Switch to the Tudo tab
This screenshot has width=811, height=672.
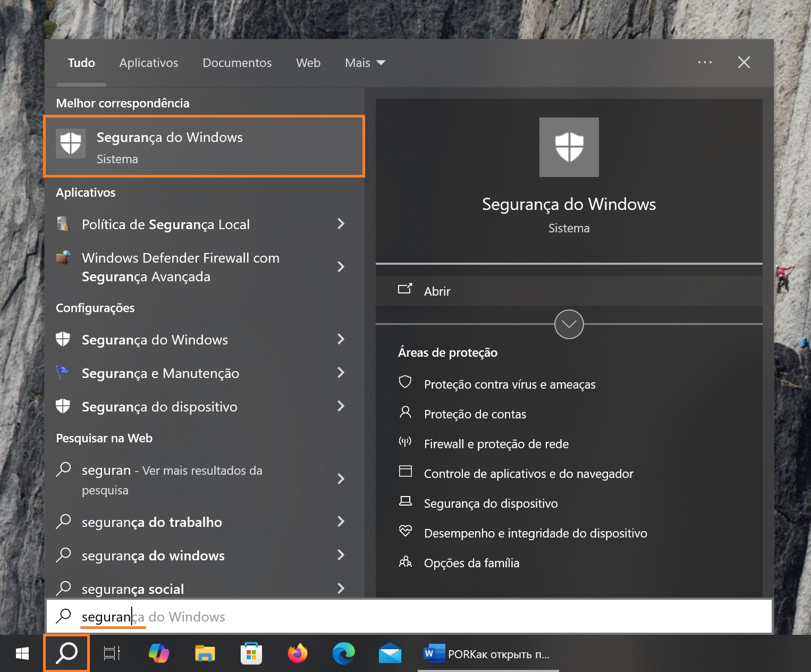(81, 63)
